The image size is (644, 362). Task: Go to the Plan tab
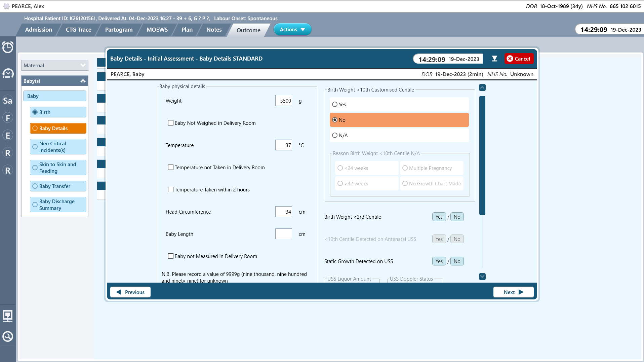pyautogui.click(x=187, y=30)
